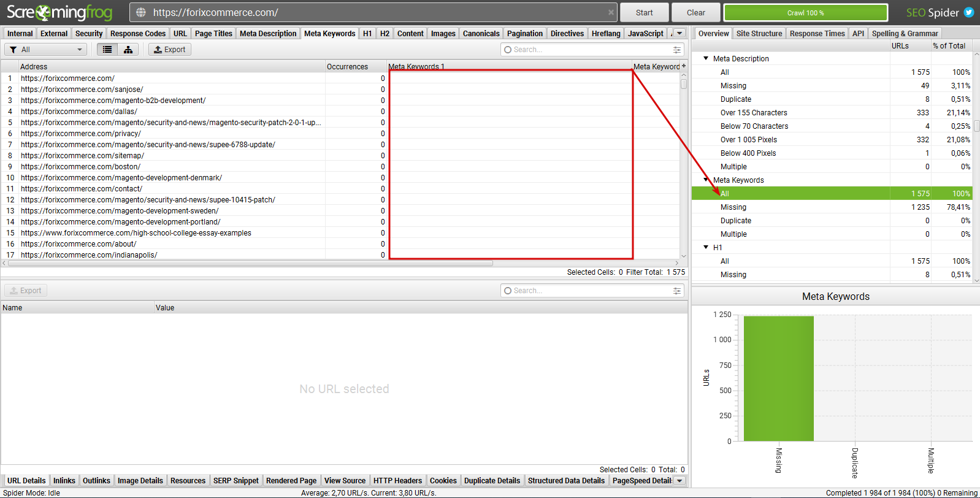980x498 pixels.
Task: Sort by % of Total column
Action: tap(951, 46)
